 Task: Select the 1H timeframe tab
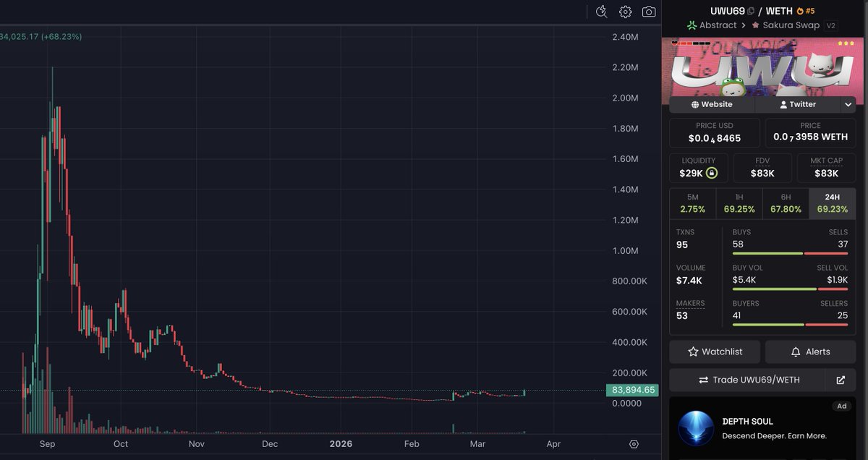(x=739, y=203)
